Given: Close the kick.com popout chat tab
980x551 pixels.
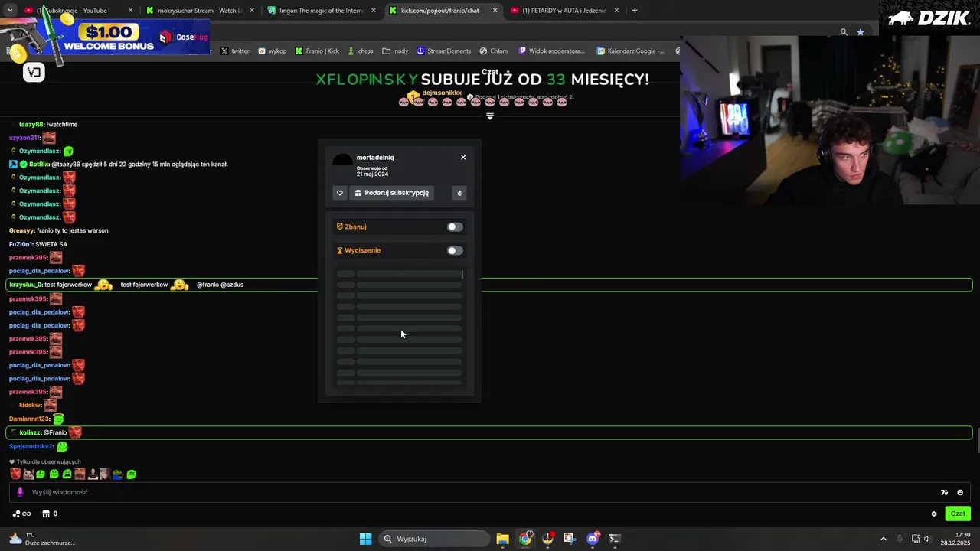Looking at the screenshot, I should (x=495, y=11).
